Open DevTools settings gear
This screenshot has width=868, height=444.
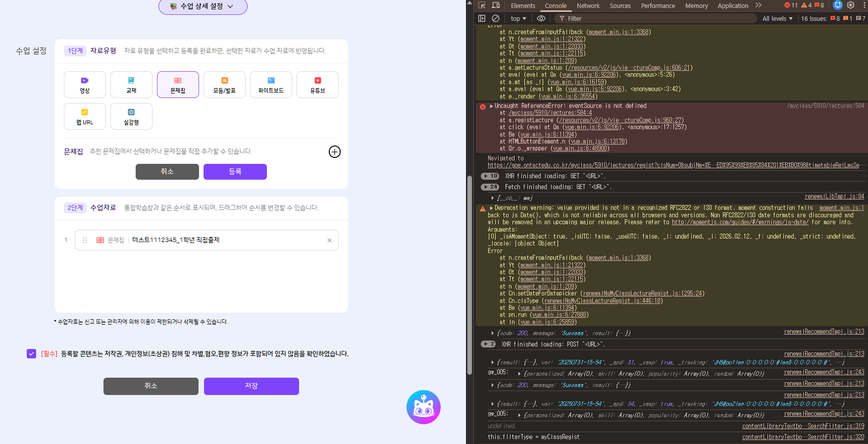click(x=851, y=5)
